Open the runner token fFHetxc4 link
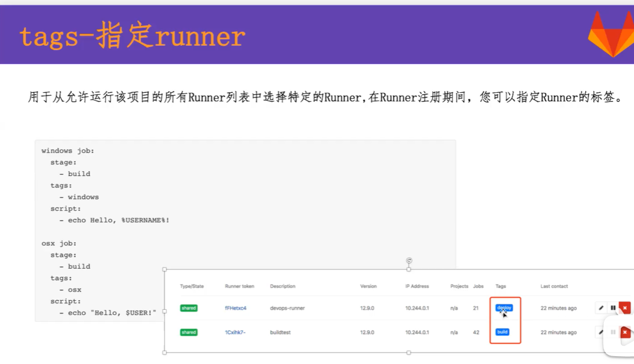634x364 pixels. point(235,307)
